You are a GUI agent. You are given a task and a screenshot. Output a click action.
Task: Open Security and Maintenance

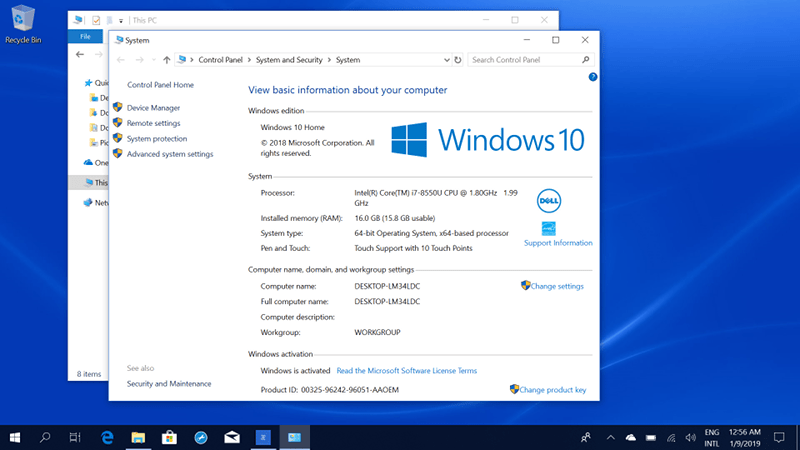click(169, 384)
